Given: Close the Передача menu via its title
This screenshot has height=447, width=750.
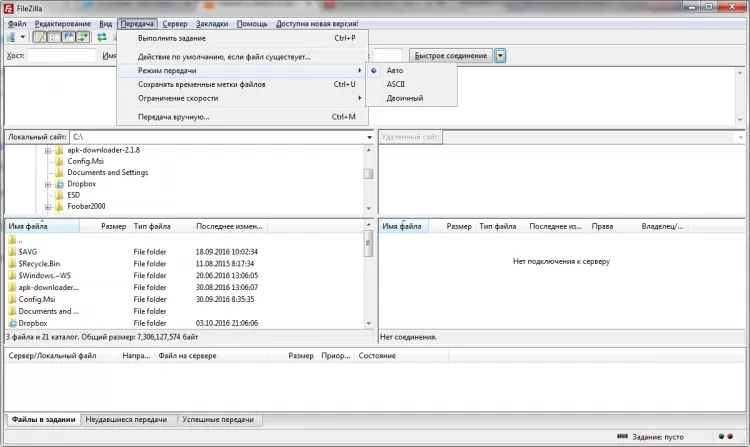Looking at the screenshot, I should [137, 23].
